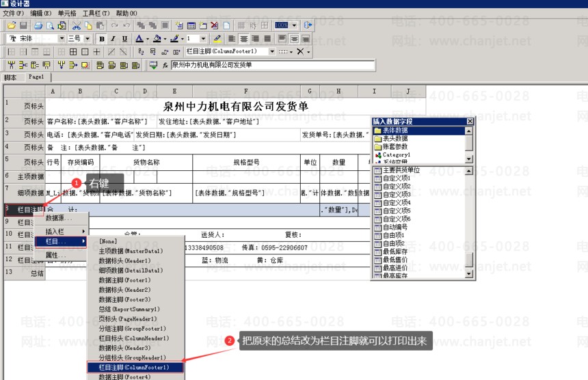This screenshot has width=588, height=380.
Task: Click the Print Preview icon
Action: [50, 25]
